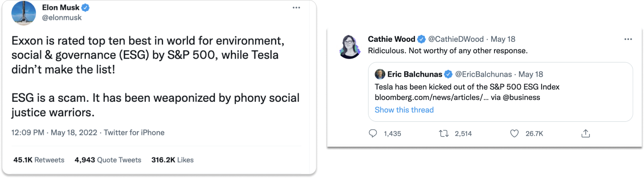Open the bloomberg.com article link
The width and height of the screenshot is (644, 178).
click(432, 98)
